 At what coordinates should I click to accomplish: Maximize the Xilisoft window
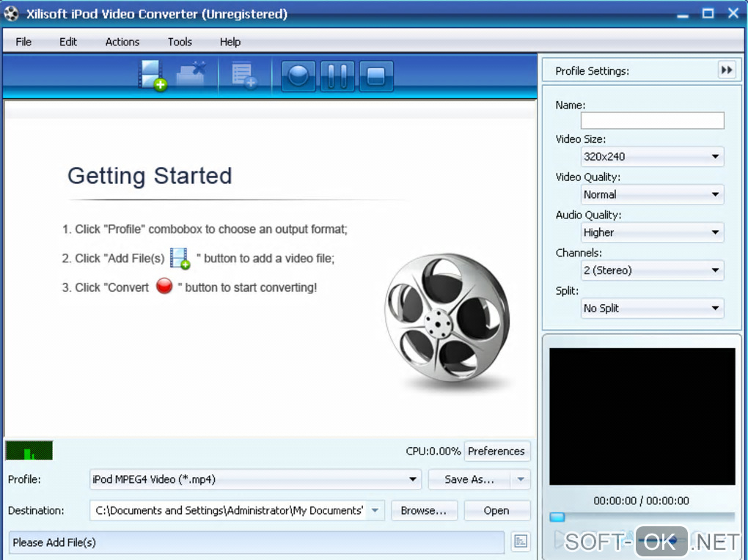[x=708, y=13]
